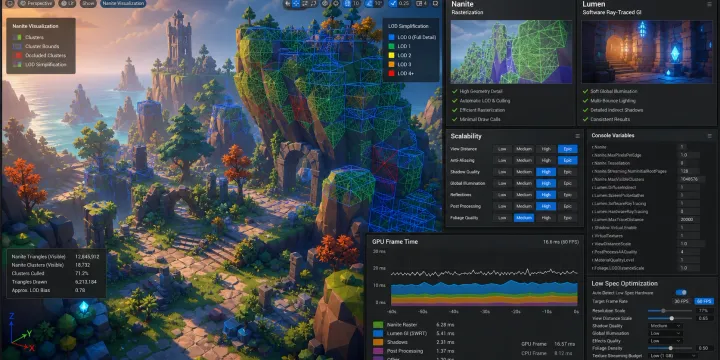The image size is (720, 360).
Task: Click the Clusters legend color square
Action: click(x=17, y=37)
